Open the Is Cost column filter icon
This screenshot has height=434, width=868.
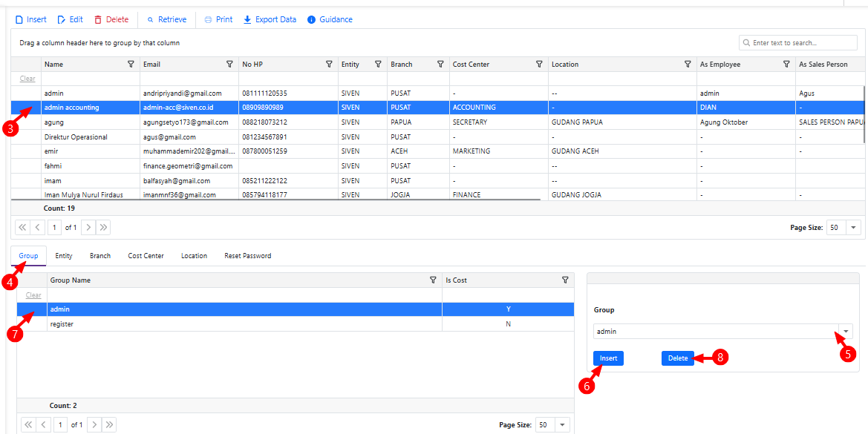click(565, 280)
